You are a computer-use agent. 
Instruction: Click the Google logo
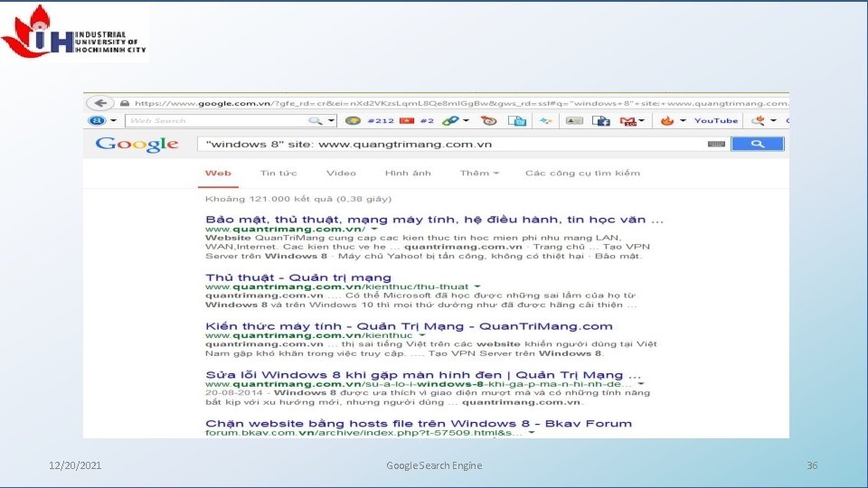[x=137, y=145]
